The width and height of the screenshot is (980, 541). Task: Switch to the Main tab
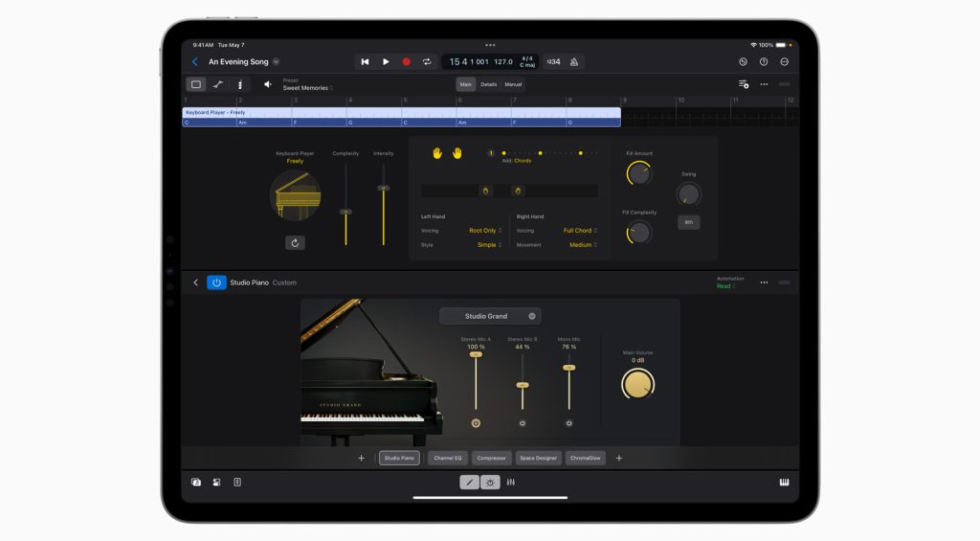coord(466,84)
